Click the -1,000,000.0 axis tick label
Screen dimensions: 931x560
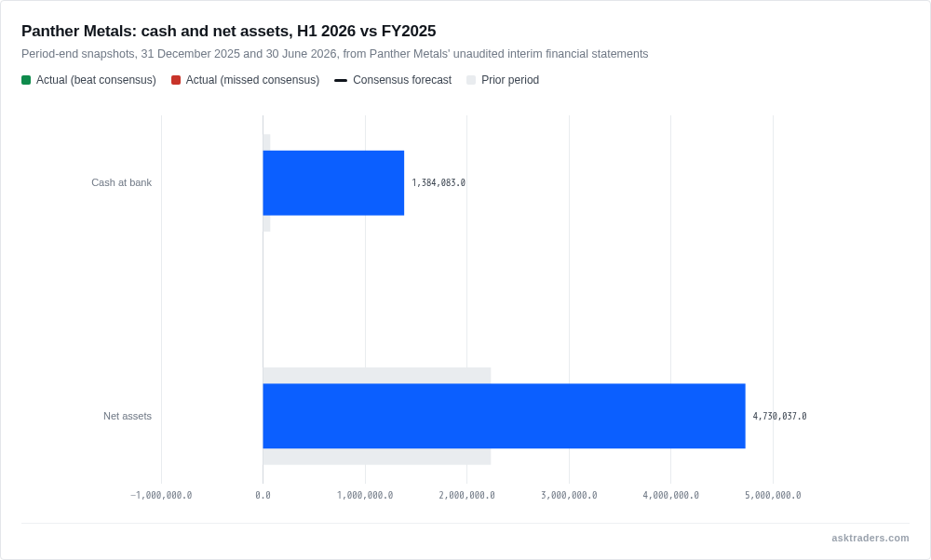(161, 495)
